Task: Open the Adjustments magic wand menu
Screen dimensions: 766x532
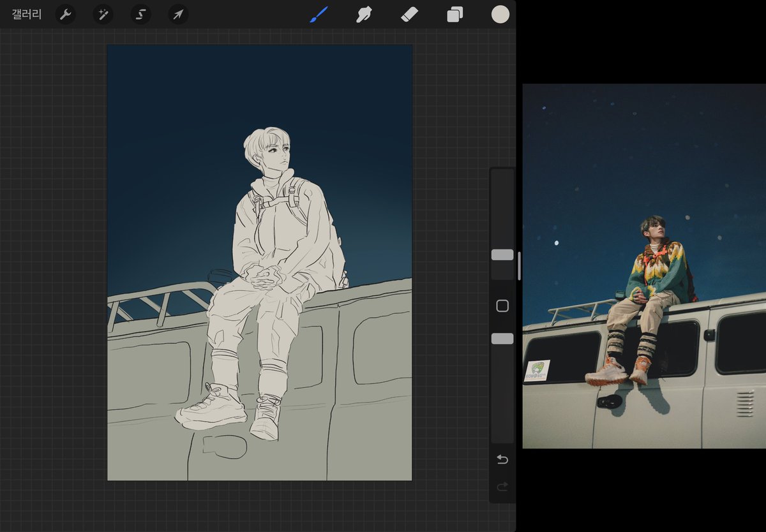Action: click(x=103, y=14)
